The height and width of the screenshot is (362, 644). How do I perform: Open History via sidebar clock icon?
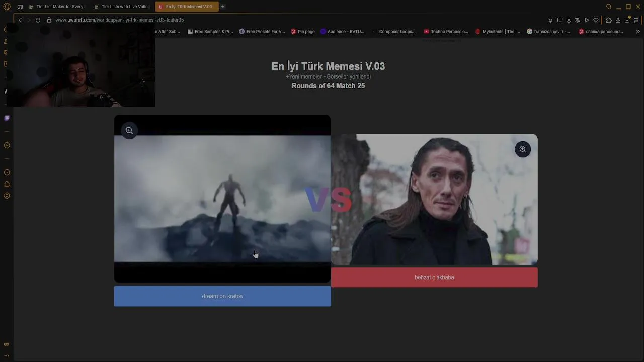point(7,173)
